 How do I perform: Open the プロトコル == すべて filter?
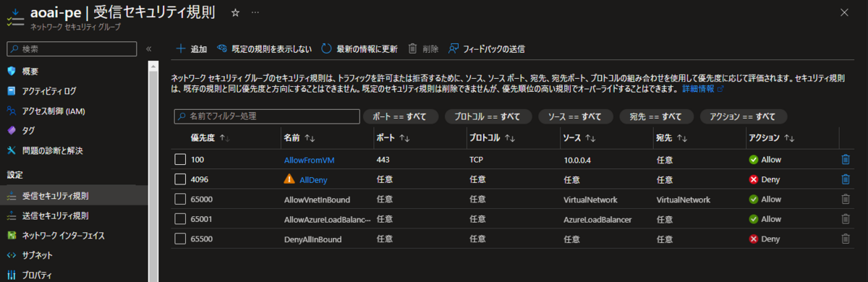[x=488, y=116]
